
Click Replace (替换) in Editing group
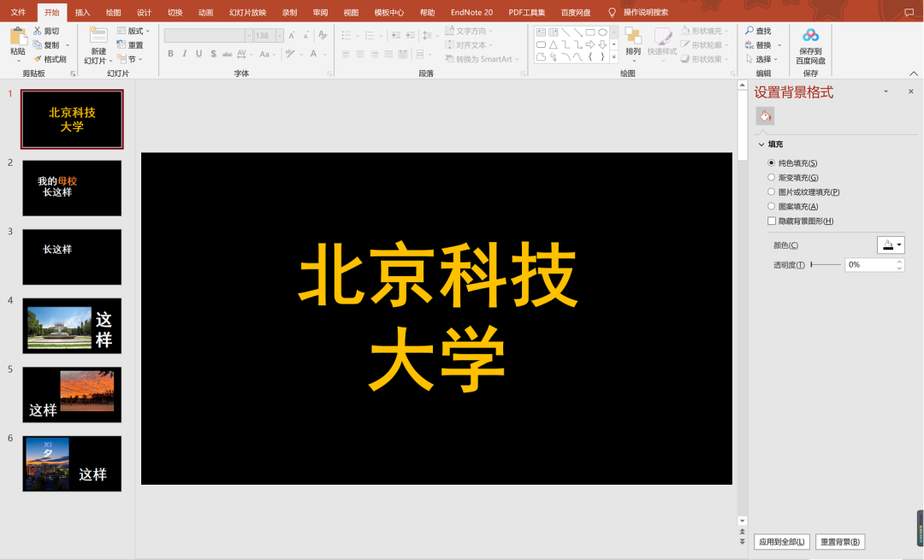[x=762, y=44]
